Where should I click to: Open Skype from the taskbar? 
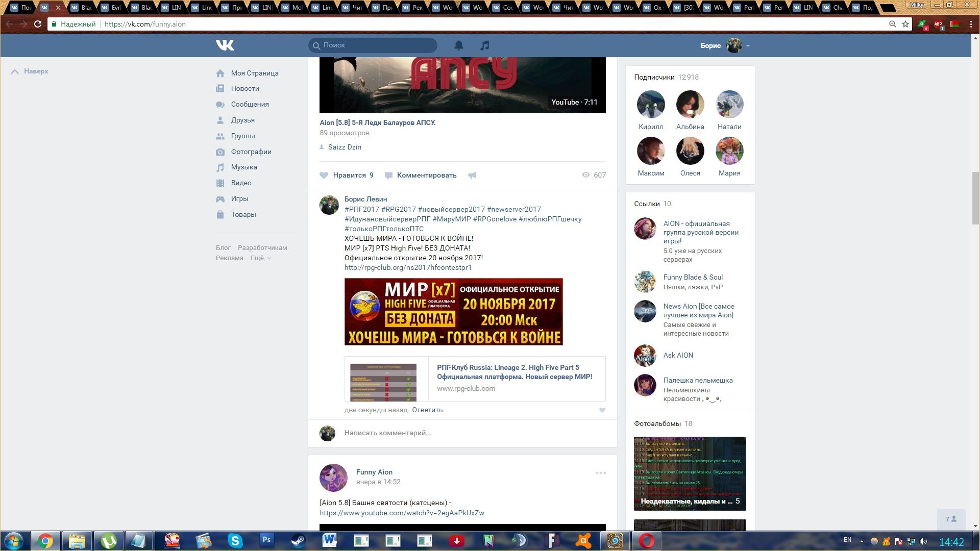[x=235, y=541]
